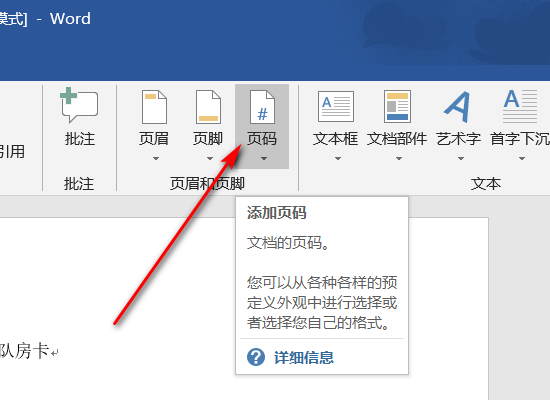The height and width of the screenshot is (400, 550).
Task: Click the Word title text
Action: [70, 19]
